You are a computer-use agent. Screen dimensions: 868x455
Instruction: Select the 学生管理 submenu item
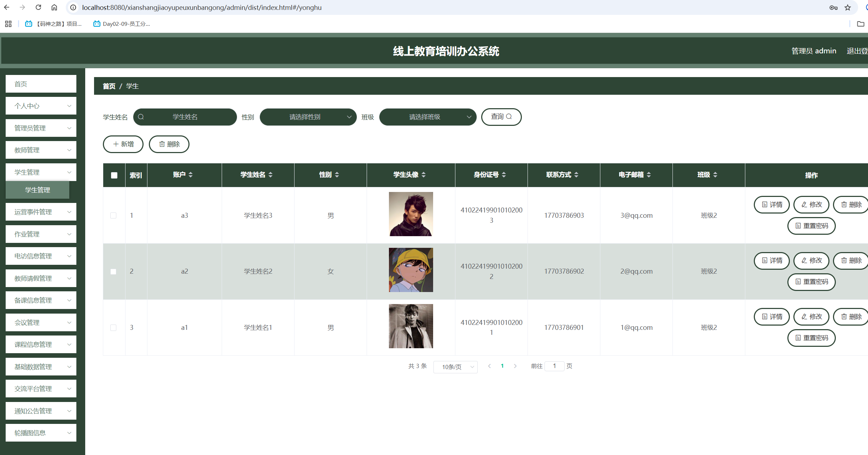pyautogui.click(x=37, y=190)
